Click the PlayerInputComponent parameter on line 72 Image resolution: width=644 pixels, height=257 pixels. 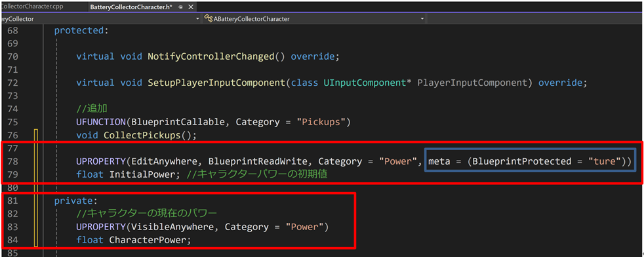click(472, 83)
